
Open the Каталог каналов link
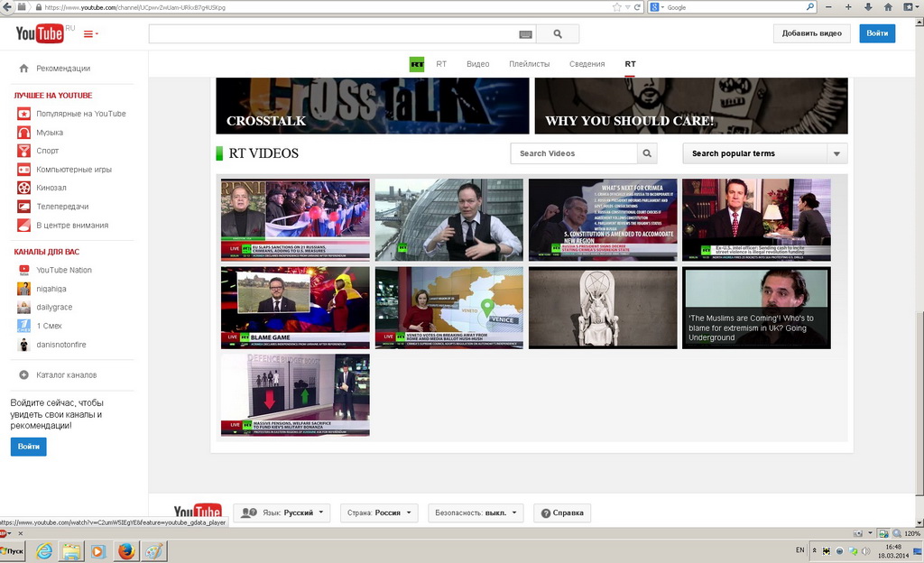tap(67, 374)
